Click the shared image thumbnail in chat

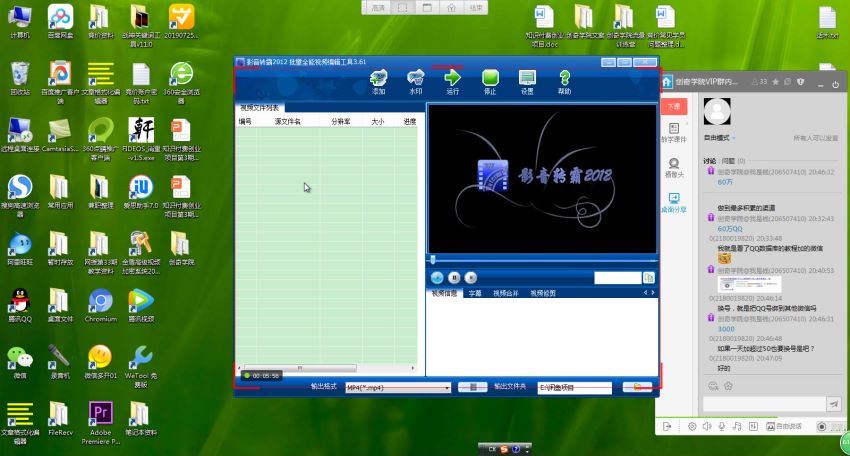point(749,285)
